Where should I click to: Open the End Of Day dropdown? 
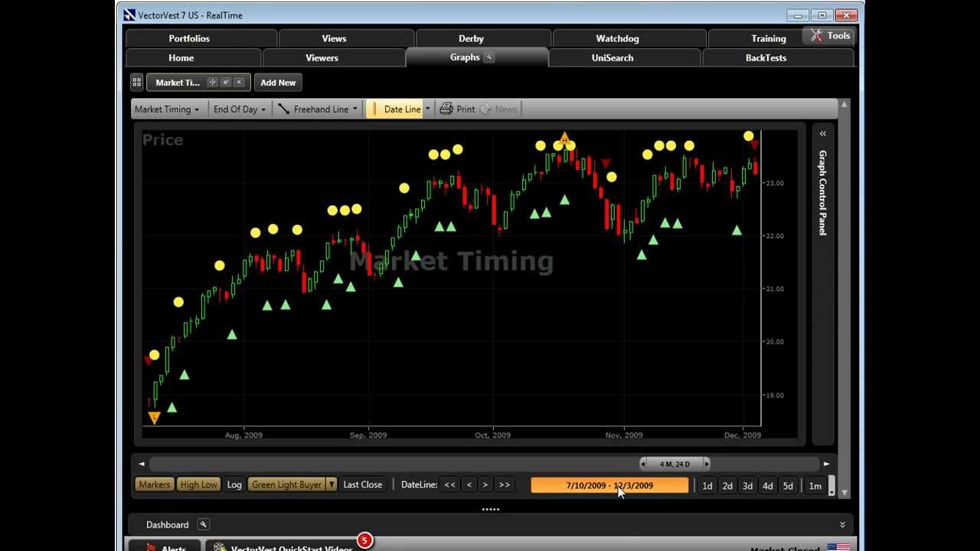click(240, 109)
